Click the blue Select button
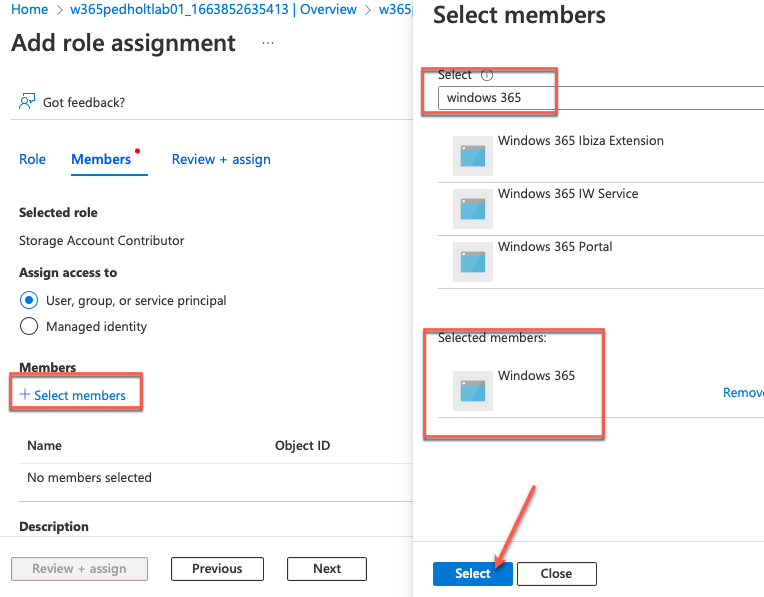The height and width of the screenshot is (597, 764). click(x=473, y=574)
